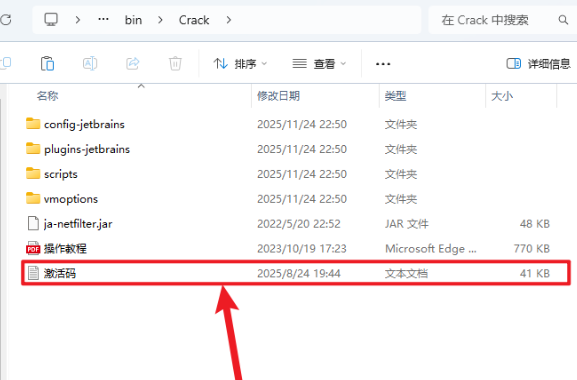Screen dimensions: 577x380
Task: Click the Microsoft Edge type cell
Action: click(431, 249)
